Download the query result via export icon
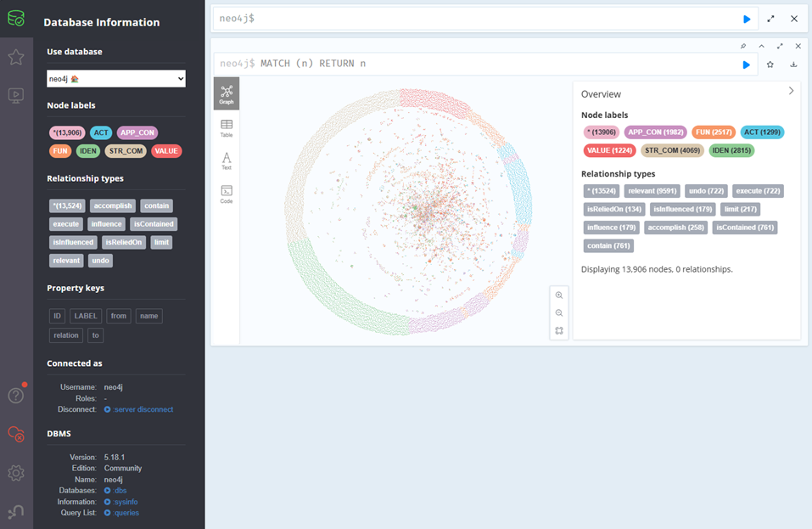The width and height of the screenshot is (812, 529). coord(793,65)
